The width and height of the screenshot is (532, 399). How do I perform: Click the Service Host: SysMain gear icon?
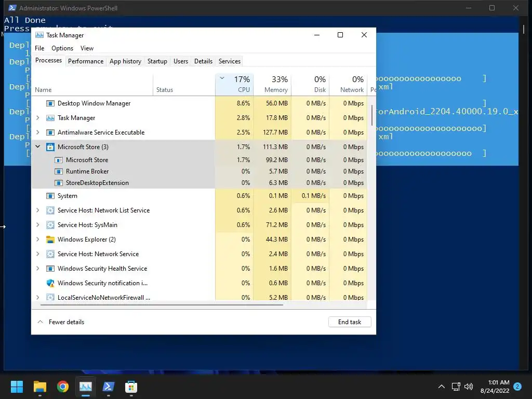[50, 225]
